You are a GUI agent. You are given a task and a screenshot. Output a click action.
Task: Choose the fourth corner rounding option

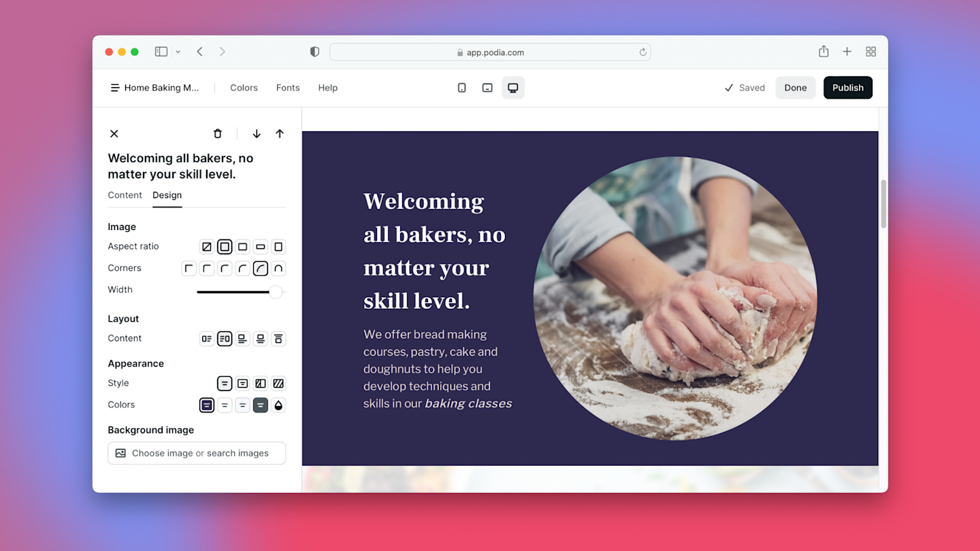pyautogui.click(x=242, y=269)
